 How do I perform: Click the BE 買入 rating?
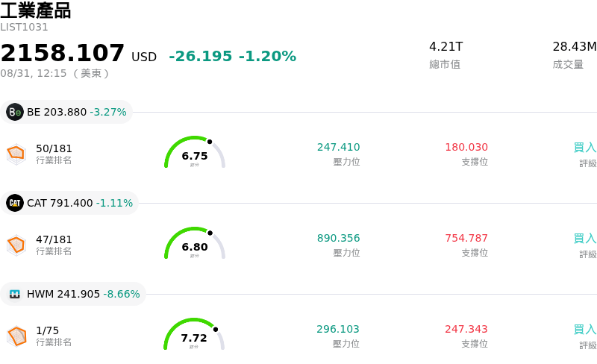(x=585, y=148)
